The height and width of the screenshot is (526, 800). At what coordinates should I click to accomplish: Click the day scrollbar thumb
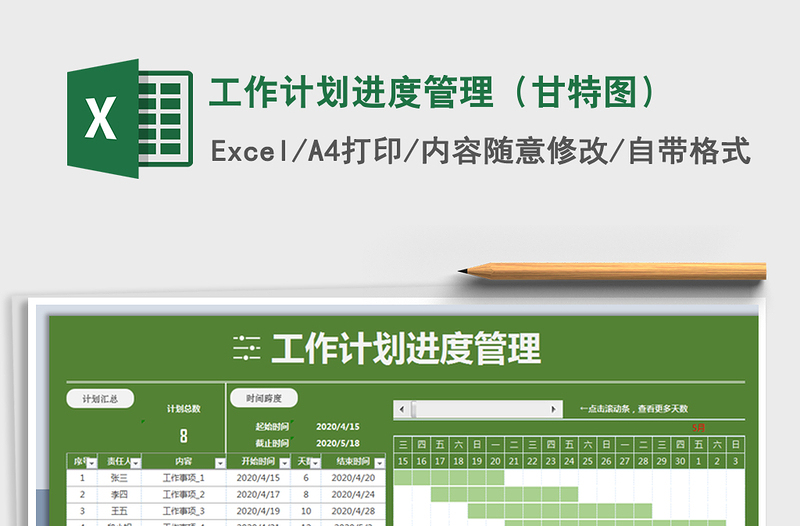click(414, 409)
